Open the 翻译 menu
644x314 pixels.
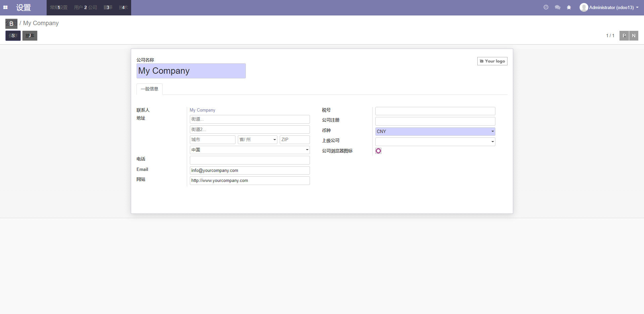click(x=108, y=7)
